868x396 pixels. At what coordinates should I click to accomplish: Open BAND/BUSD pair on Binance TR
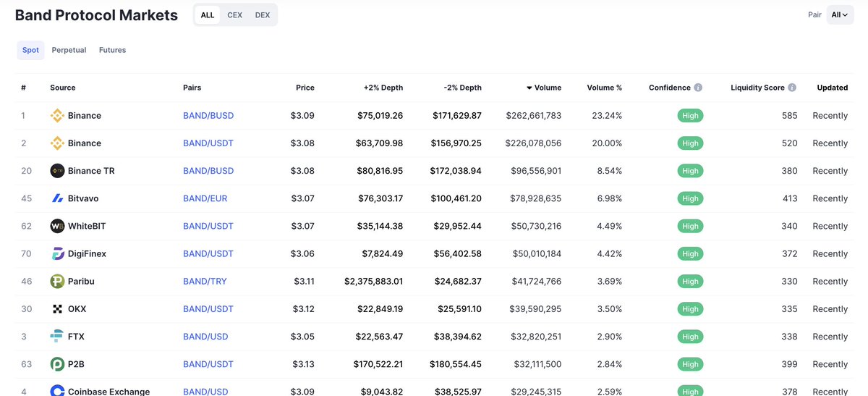tap(208, 171)
